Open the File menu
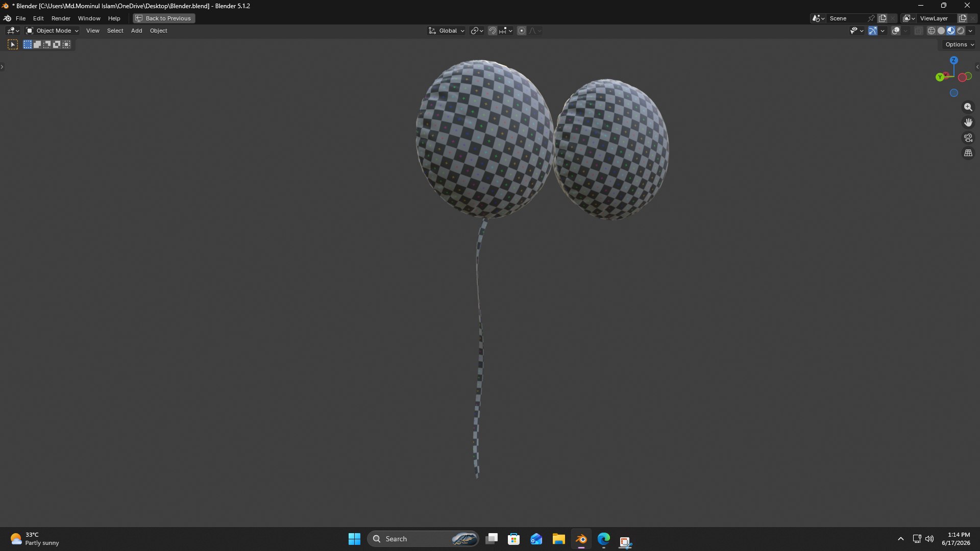Screen dimensions: 980x551 pos(20,18)
